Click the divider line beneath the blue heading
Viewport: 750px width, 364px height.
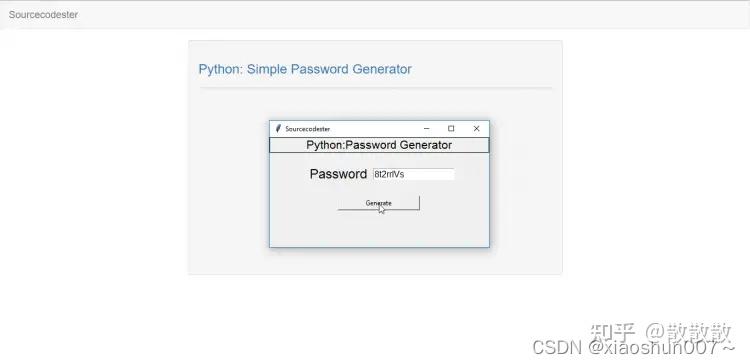tap(375, 88)
